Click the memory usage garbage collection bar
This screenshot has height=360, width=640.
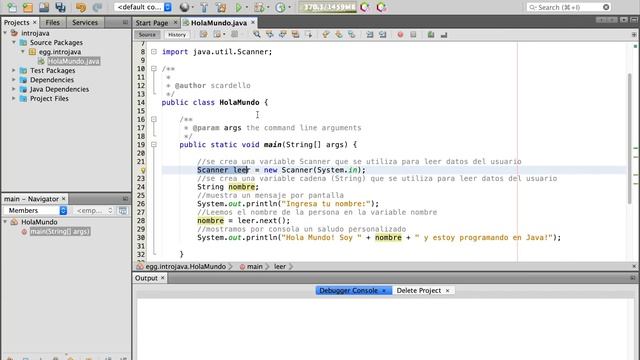click(328, 7)
